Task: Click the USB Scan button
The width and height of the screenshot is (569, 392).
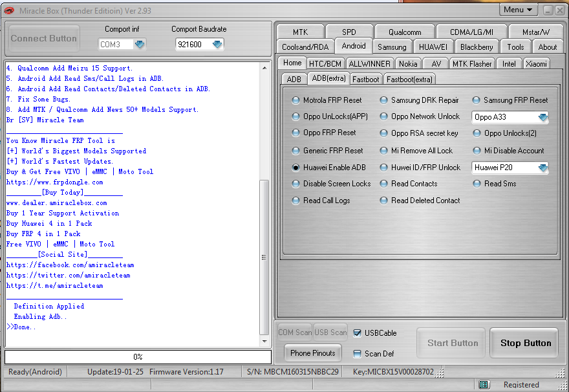Action: (x=330, y=332)
